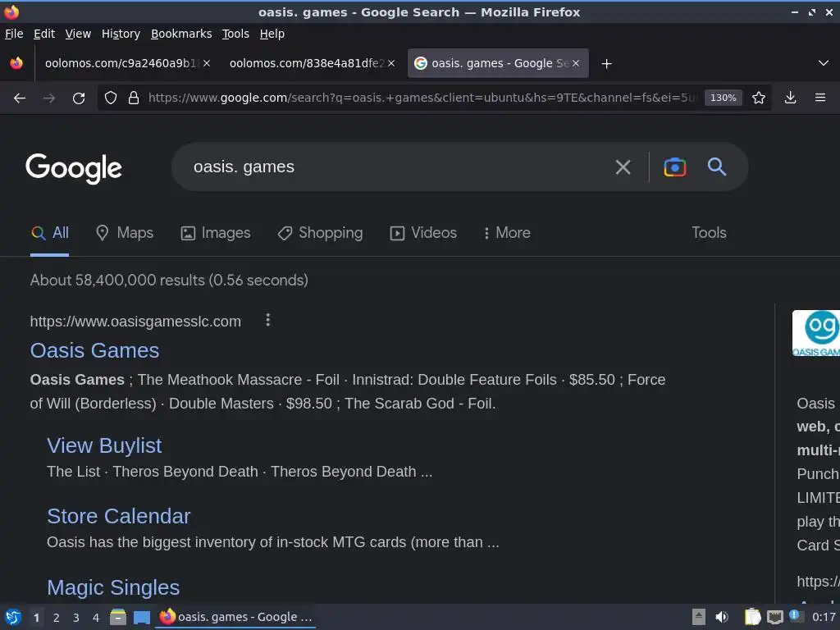Open the View menu
The height and width of the screenshot is (630, 840).
[x=78, y=34]
